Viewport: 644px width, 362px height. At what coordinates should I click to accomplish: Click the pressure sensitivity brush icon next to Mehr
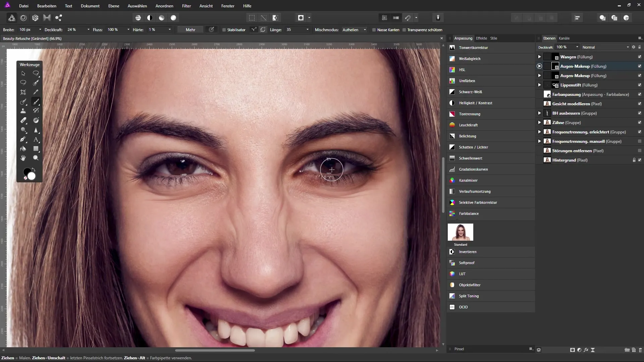pos(211,29)
